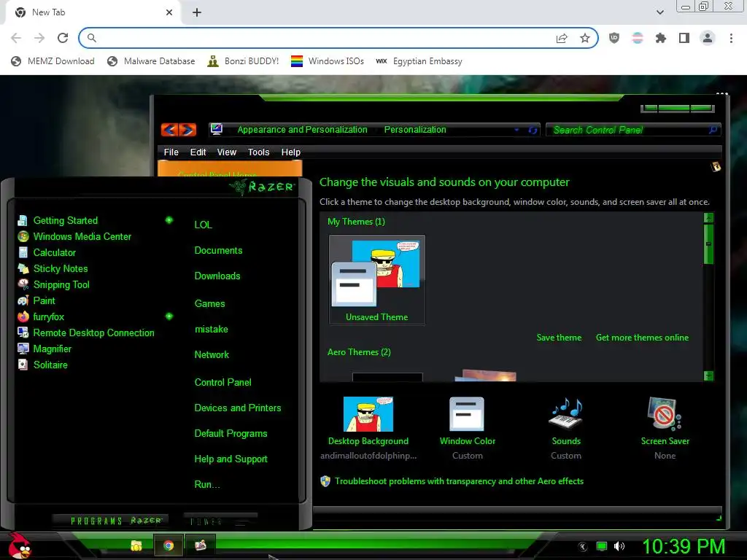Open Chrome three-dot menu
747x560 pixels.
click(731, 38)
